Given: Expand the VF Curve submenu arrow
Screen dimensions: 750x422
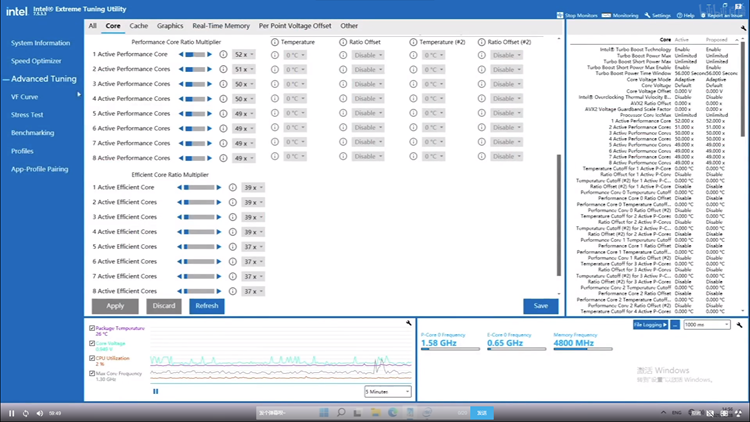Looking at the screenshot, I should (79, 95).
